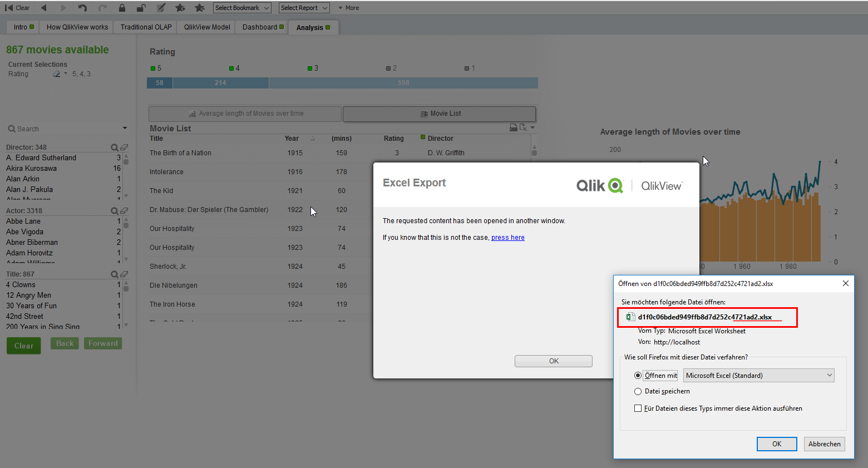Click the Unlock selections open padlock icon
The width and height of the screenshot is (868, 468).
(x=141, y=8)
